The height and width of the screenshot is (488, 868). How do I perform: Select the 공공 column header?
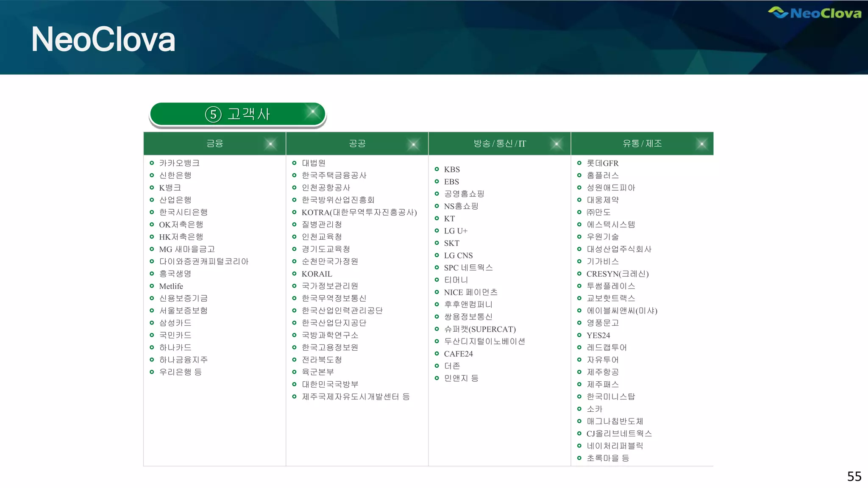click(357, 144)
